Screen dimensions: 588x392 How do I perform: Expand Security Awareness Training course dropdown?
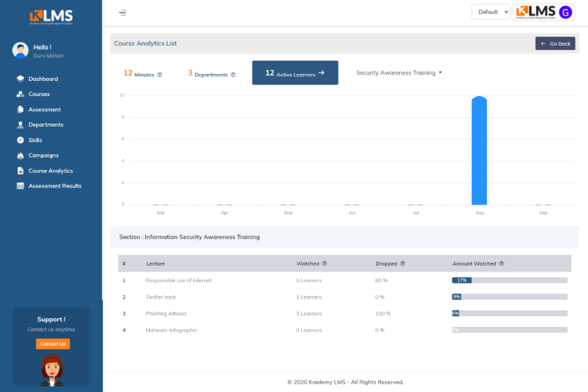coord(399,73)
